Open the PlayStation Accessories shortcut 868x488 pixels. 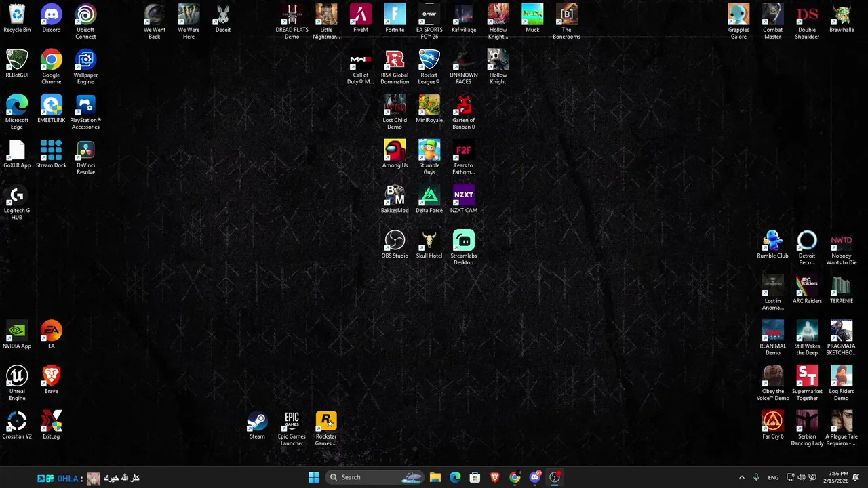pyautogui.click(x=85, y=113)
